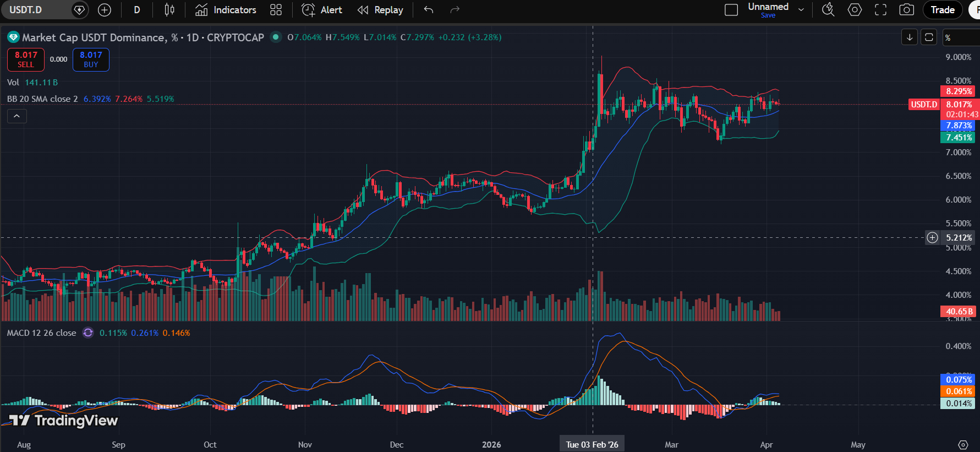Open the Indicators dialog
980x452 pixels.
tap(226, 10)
